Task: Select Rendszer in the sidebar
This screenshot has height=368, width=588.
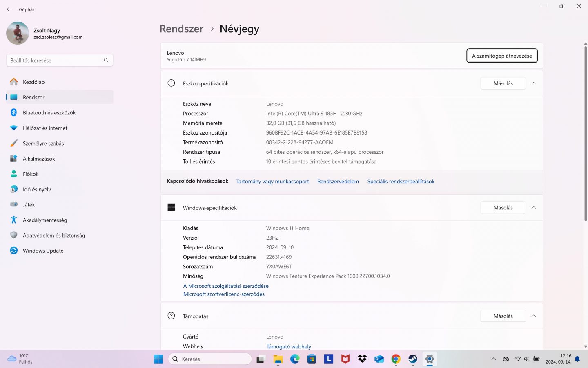Action: (60, 97)
